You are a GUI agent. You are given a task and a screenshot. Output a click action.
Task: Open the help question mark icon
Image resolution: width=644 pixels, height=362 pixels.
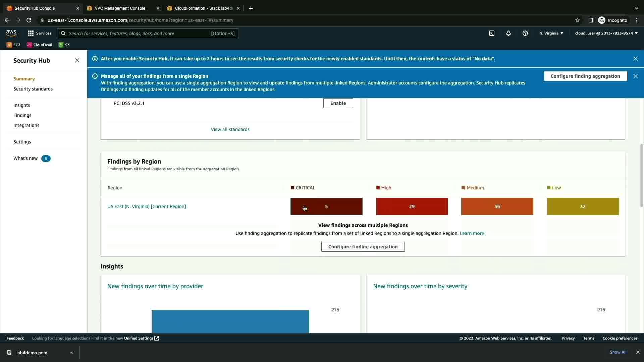pyautogui.click(x=525, y=33)
